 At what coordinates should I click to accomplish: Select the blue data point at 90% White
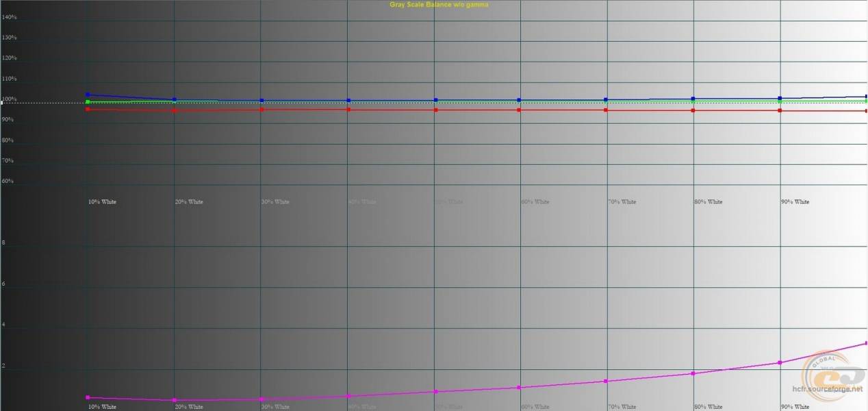780,98
